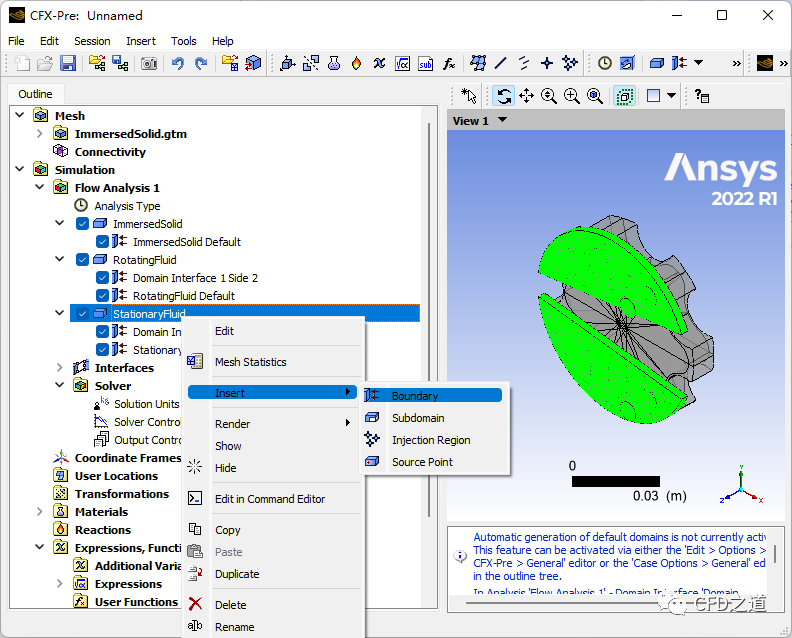
Task: Click the Material flask toolbar icon
Action: (x=334, y=63)
